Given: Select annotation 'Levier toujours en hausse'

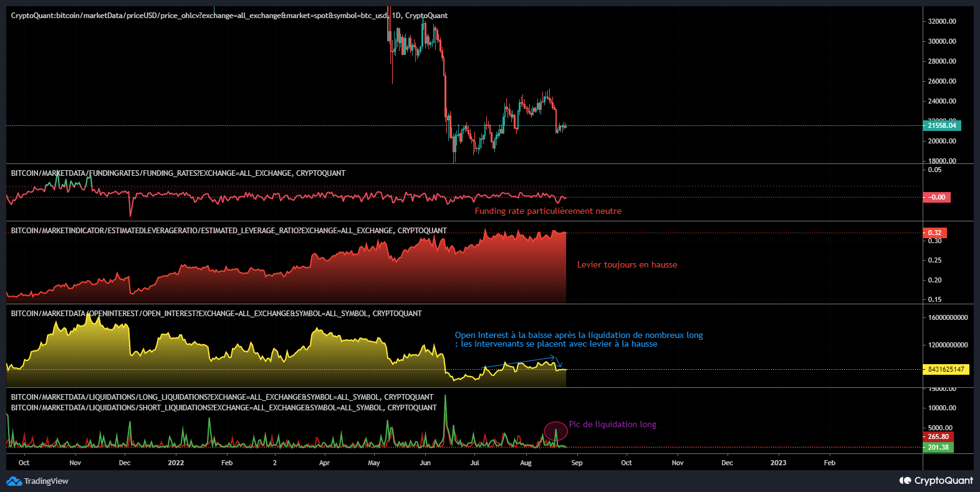Looking at the screenshot, I should 627,265.
